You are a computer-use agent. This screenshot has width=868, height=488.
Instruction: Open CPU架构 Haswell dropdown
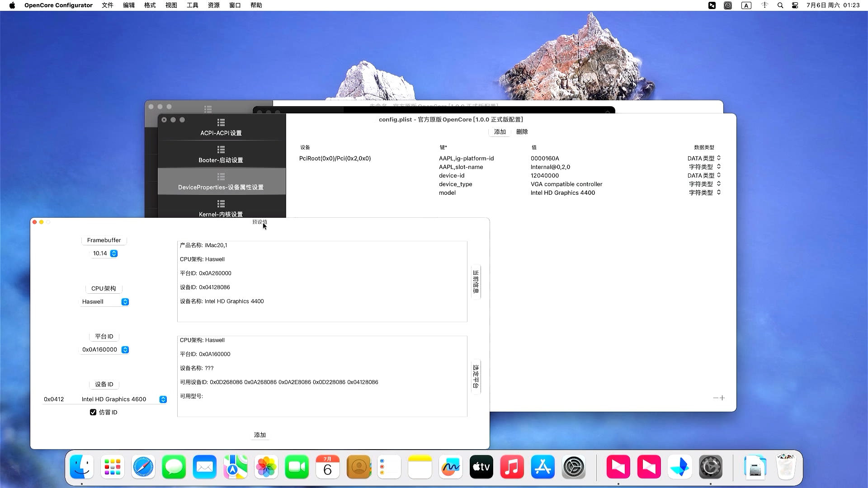pos(105,302)
